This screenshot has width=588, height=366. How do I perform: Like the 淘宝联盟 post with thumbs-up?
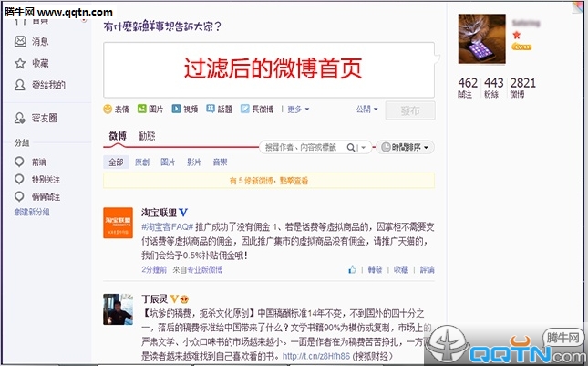(352, 269)
